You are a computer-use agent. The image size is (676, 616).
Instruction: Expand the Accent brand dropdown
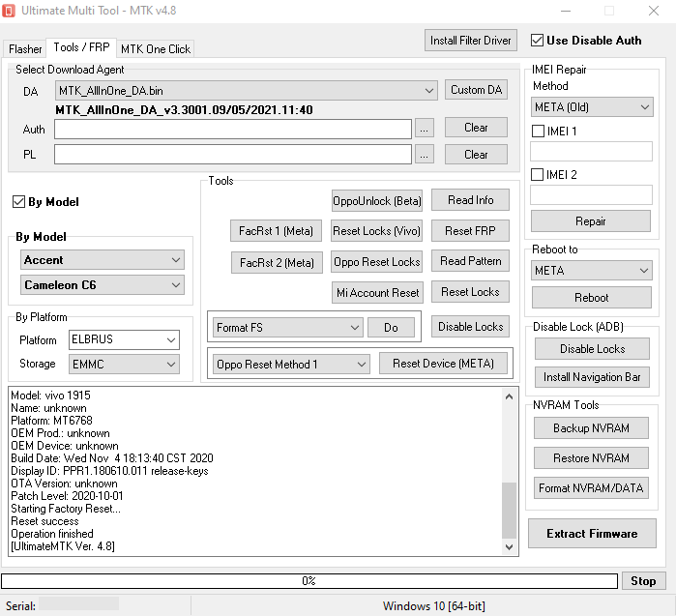pyautogui.click(x=103, y=260)
